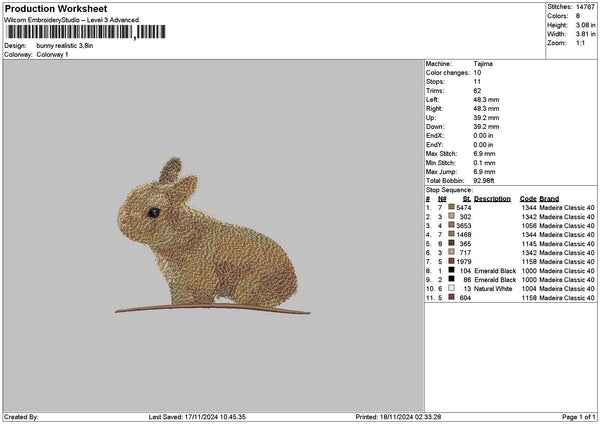Image resolution: width=600 pixels, height=424 pixels.
Task: Select stop 1 thread color swatch
Action: tap(452, 207)
